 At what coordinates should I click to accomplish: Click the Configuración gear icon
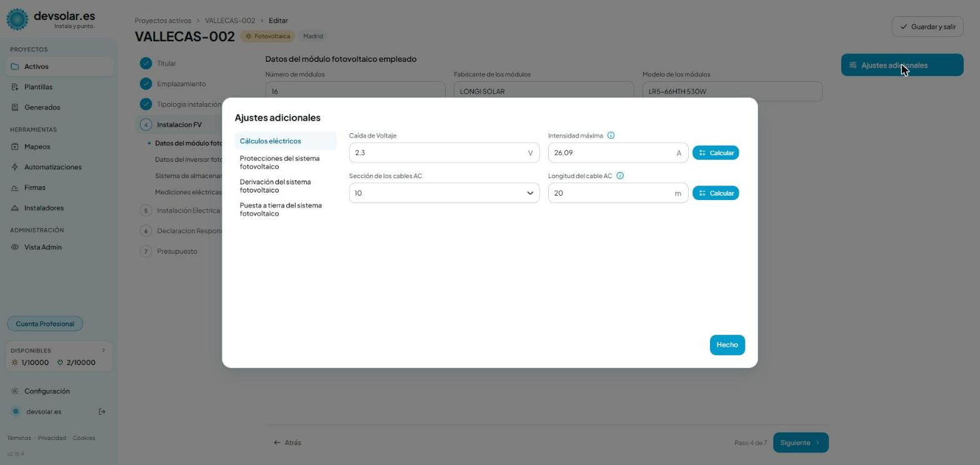tap(15, 391)
